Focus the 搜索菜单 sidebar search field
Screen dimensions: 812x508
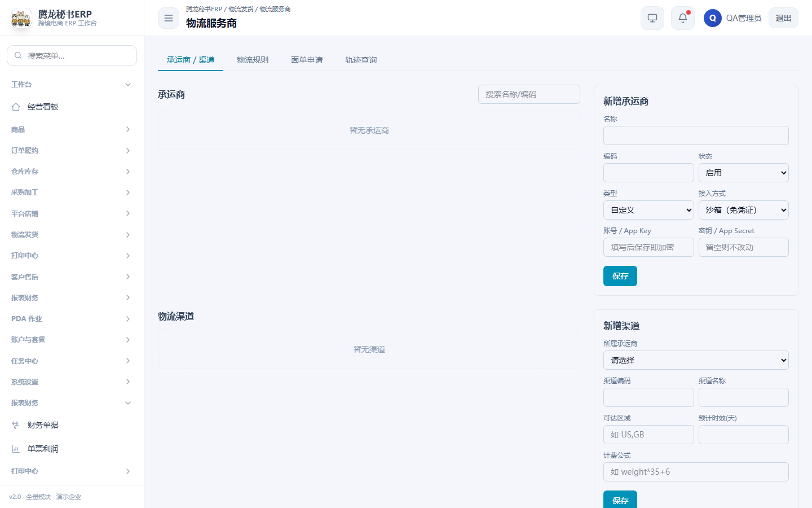72,55
